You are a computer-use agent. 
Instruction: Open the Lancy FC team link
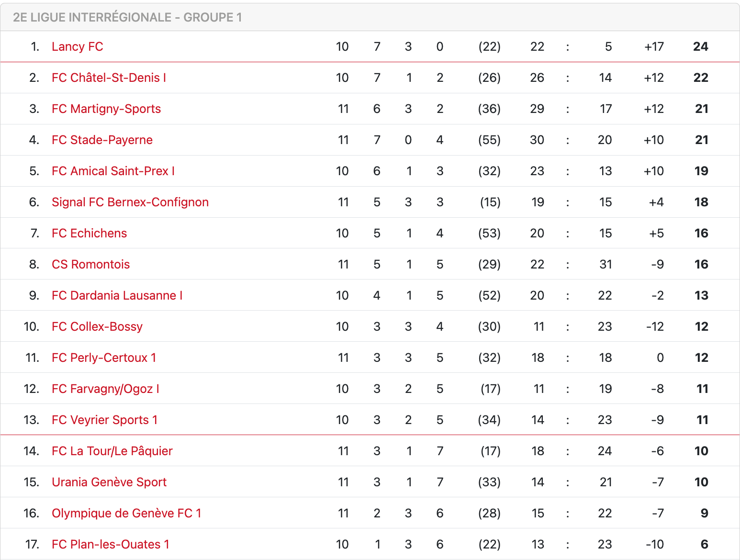77,46
